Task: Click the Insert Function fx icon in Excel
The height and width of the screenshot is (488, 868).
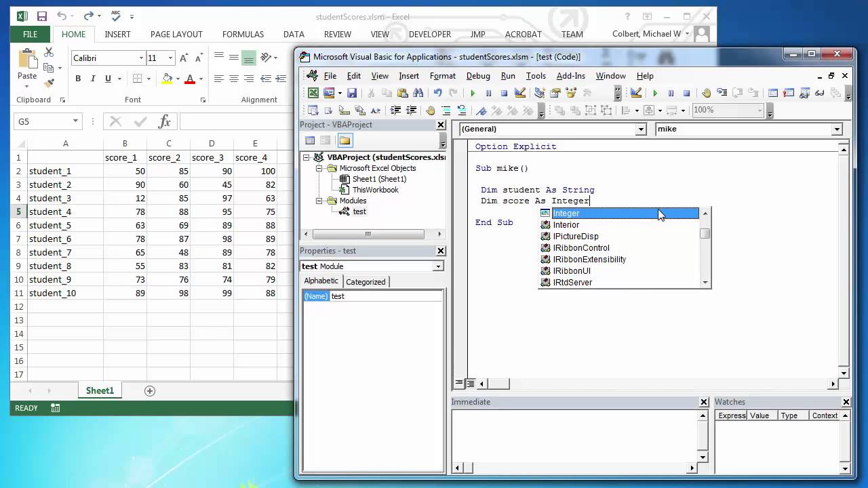Action: coord(164,121)
